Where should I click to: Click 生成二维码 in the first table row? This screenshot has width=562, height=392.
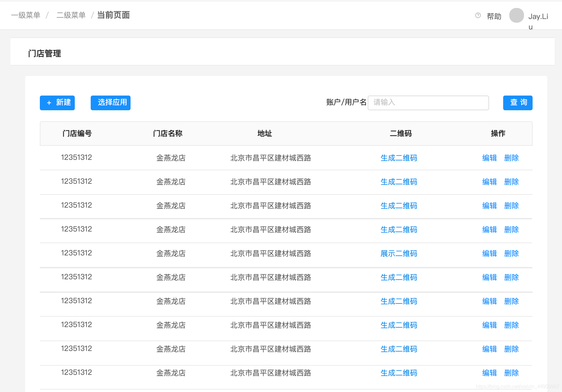point(399,158)
